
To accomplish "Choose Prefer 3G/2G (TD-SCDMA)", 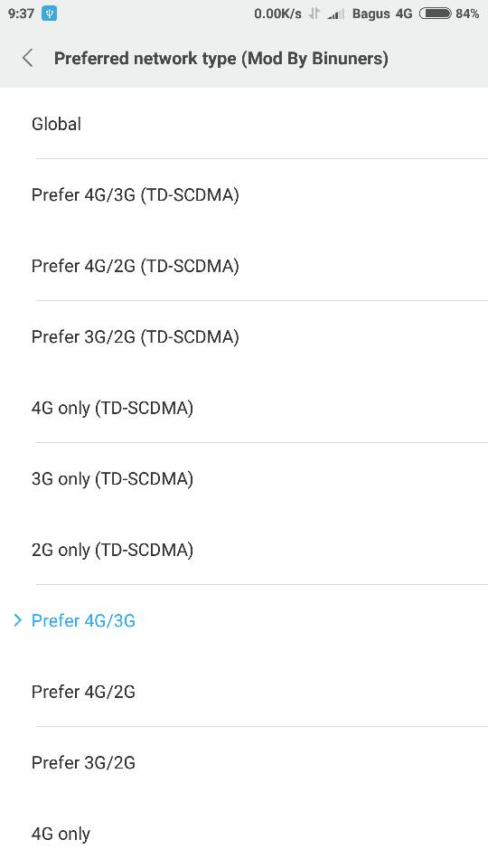I will coord(244,336).
